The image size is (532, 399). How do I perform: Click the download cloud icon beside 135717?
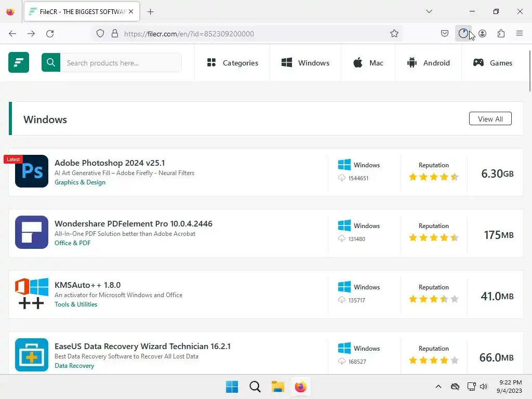tap(342, 300)
